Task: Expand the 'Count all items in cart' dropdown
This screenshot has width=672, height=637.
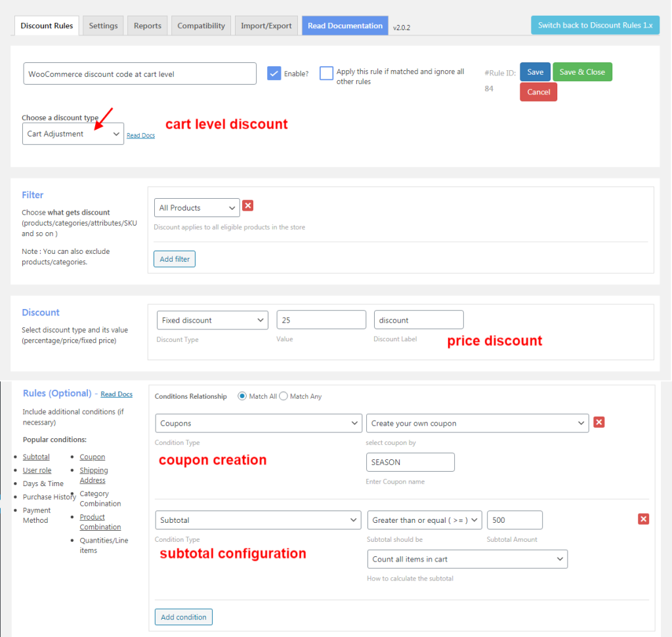Action: point(467,559)
